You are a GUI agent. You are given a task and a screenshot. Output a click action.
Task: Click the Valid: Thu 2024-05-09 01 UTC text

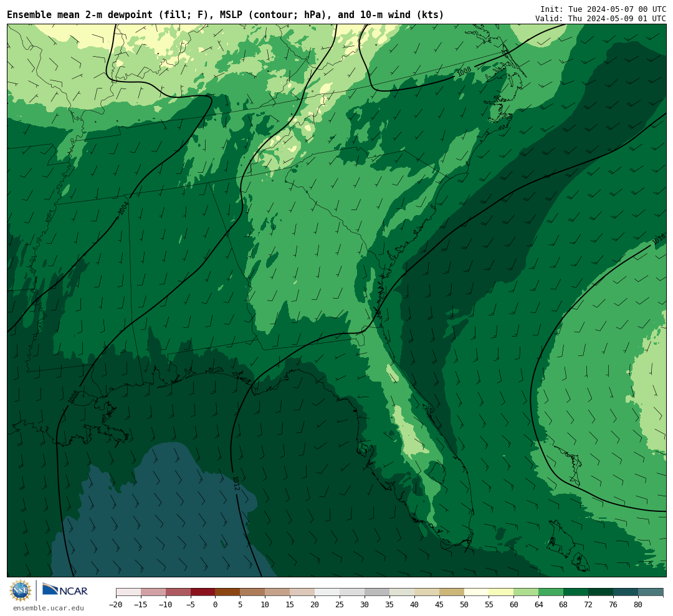[x=601, y=19]
